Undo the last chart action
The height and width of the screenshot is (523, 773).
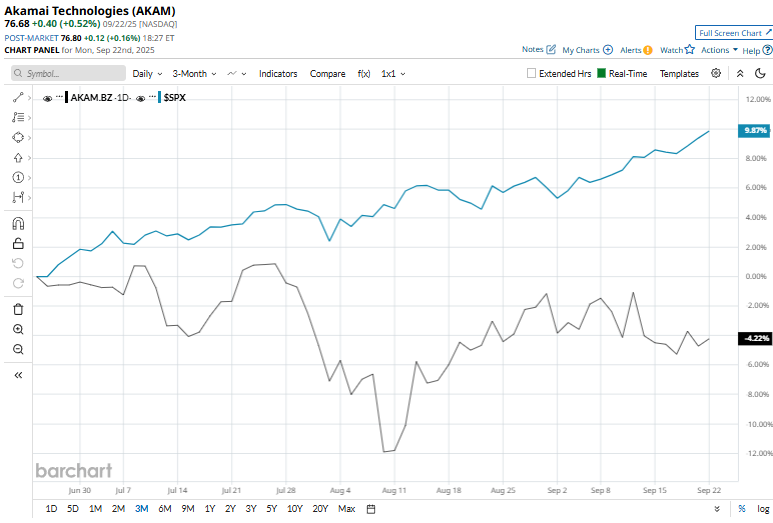click(18, 263)
